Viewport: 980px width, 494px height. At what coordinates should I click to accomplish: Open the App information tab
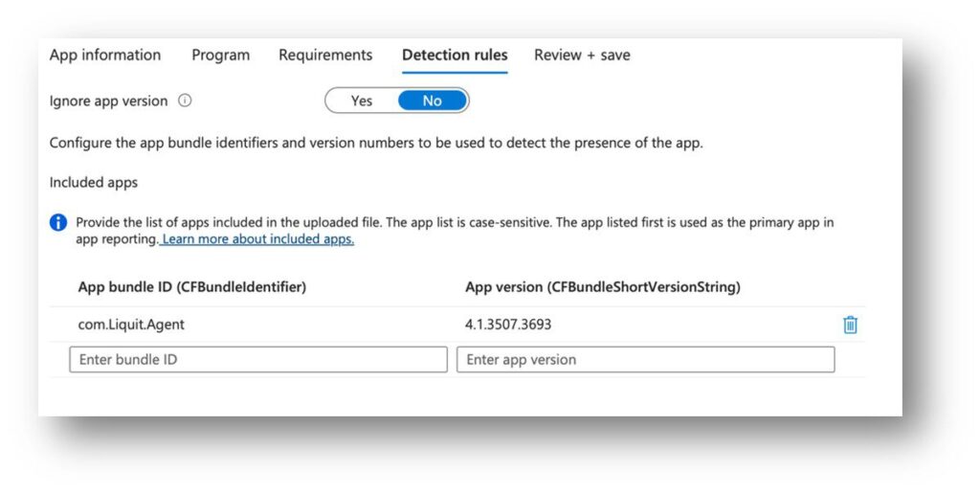pos(105,56)
